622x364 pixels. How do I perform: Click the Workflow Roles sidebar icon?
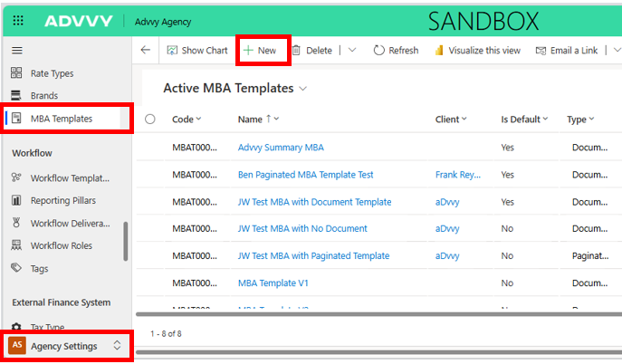coord(16,245)
